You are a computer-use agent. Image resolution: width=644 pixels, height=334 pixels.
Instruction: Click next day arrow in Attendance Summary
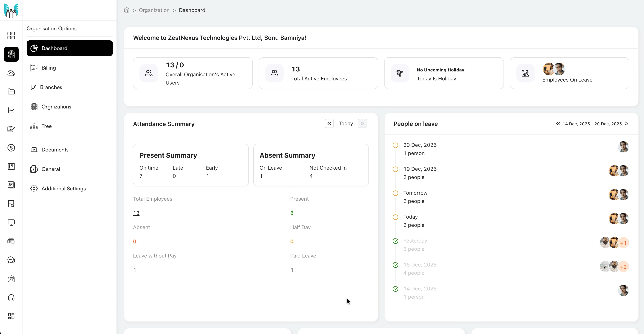362,124
